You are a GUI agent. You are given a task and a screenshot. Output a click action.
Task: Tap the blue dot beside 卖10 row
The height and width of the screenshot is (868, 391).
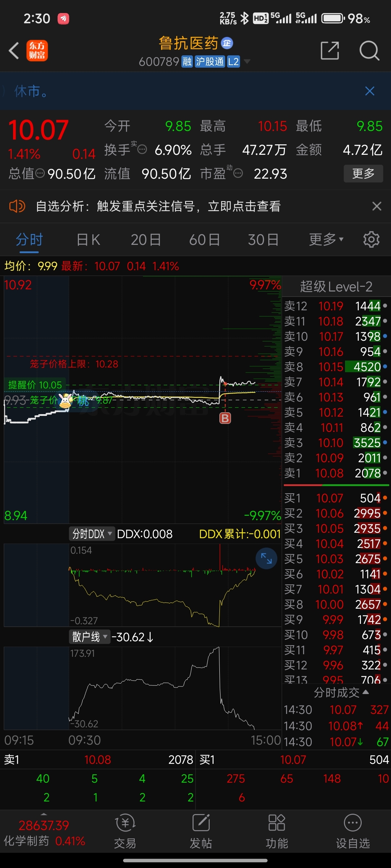[385, 336]
